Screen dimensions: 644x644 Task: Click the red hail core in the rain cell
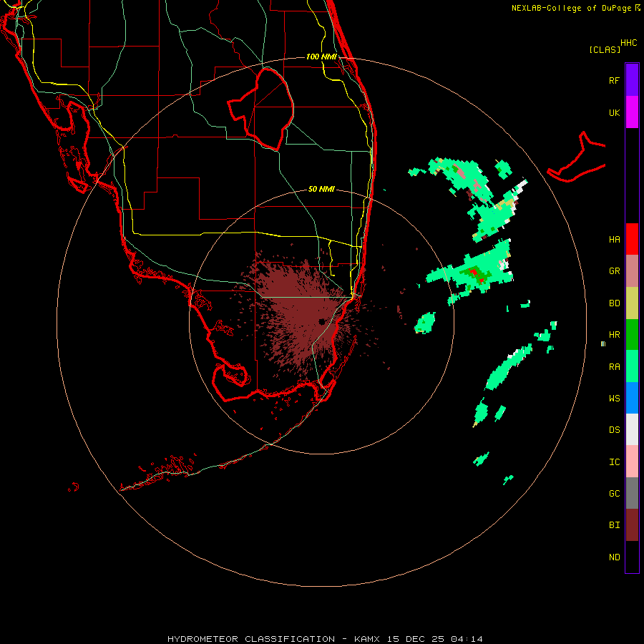tap(474, 273)
